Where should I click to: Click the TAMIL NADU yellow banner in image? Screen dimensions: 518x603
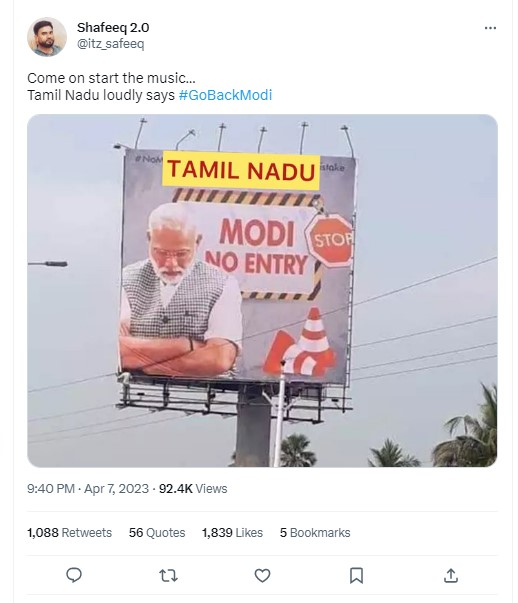pos(241,170)
